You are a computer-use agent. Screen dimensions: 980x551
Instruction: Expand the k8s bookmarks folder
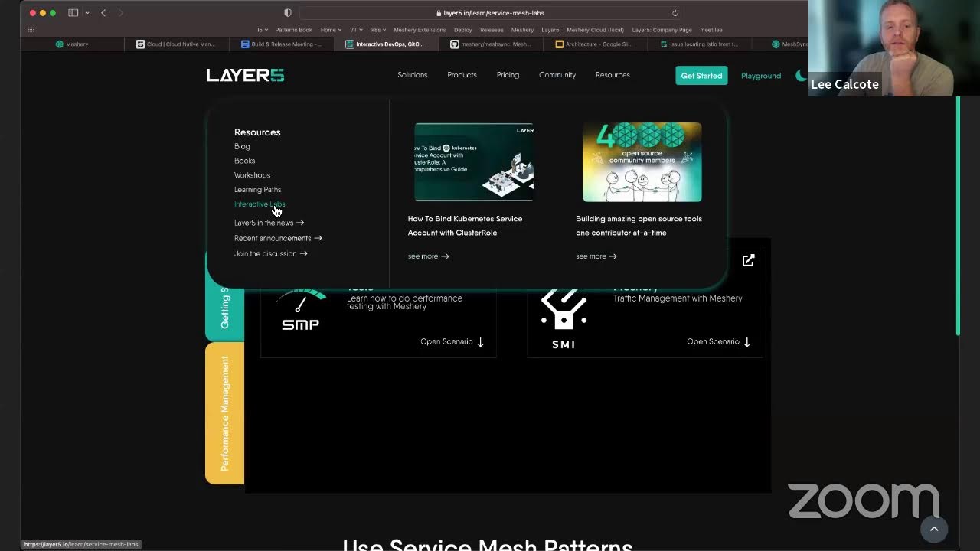pyautogui.click(x=378, y=30)
